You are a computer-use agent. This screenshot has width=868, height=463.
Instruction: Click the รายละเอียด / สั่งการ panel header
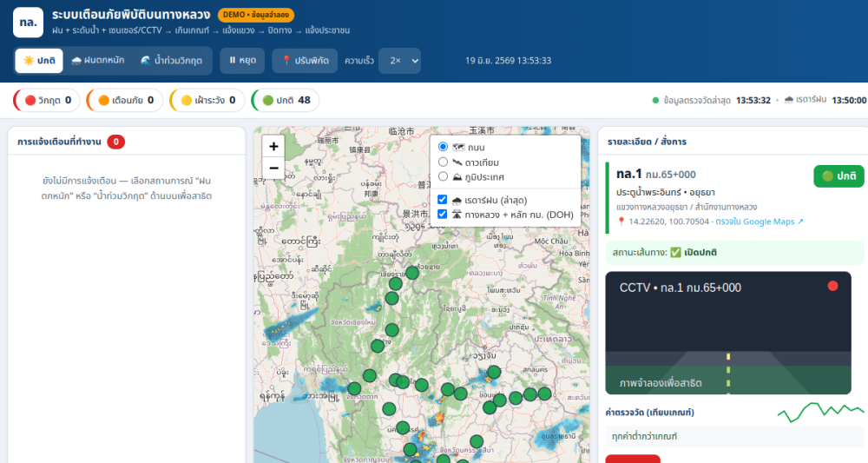coord(648,142)
